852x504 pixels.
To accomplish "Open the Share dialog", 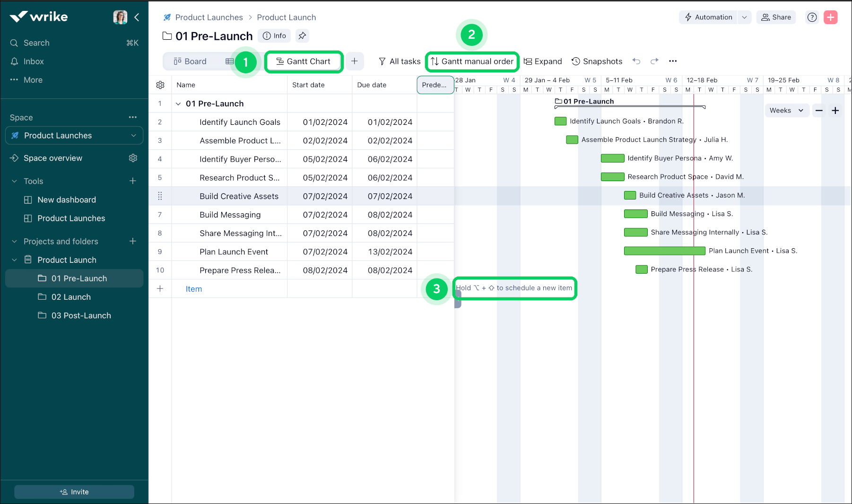I will pyautogui.click(x=776, y=17).
